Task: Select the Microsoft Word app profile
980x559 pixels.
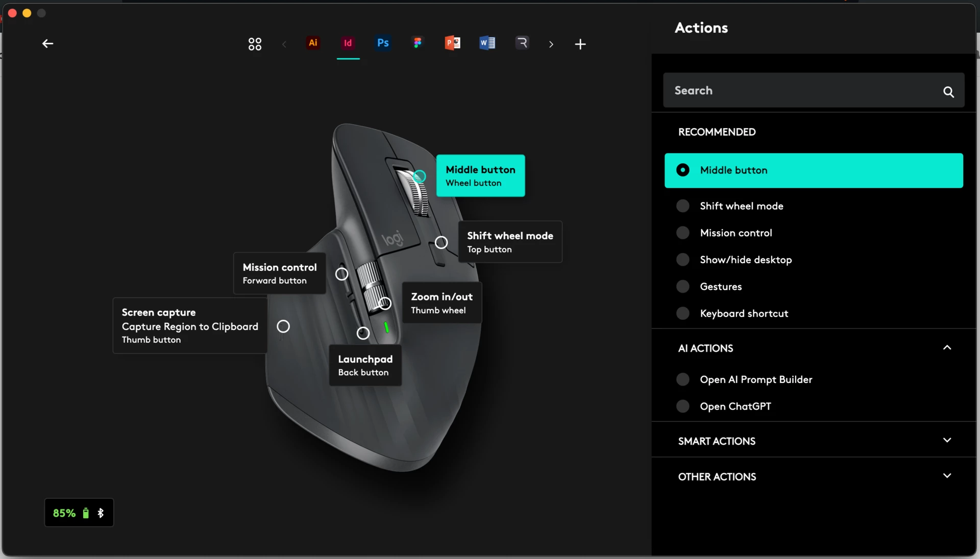Action: coord(487,43)
